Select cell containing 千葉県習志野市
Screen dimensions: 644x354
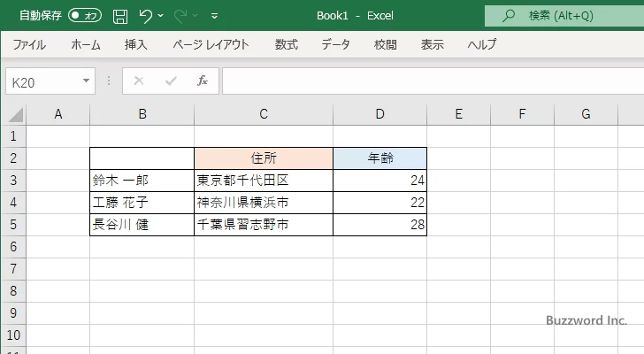click(x=264, y=225)
